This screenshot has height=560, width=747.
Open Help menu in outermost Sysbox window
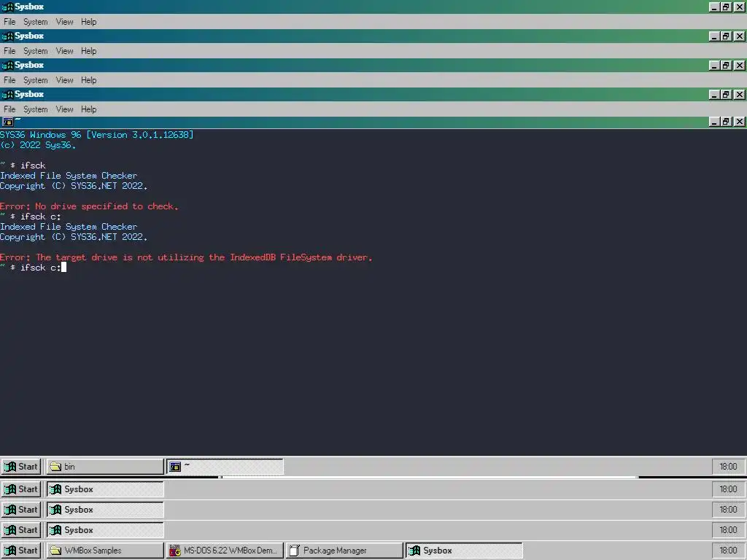tap(88, 22)
